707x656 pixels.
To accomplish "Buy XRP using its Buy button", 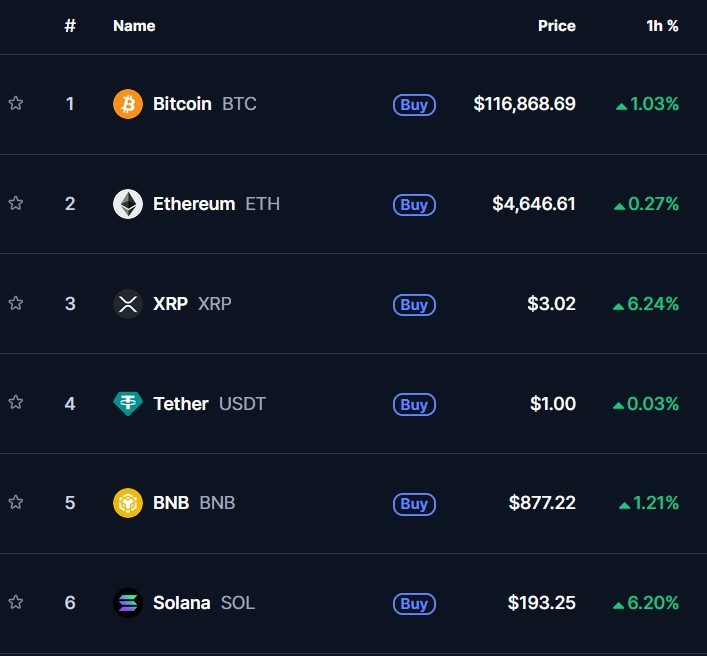I will tap(414, 305).
